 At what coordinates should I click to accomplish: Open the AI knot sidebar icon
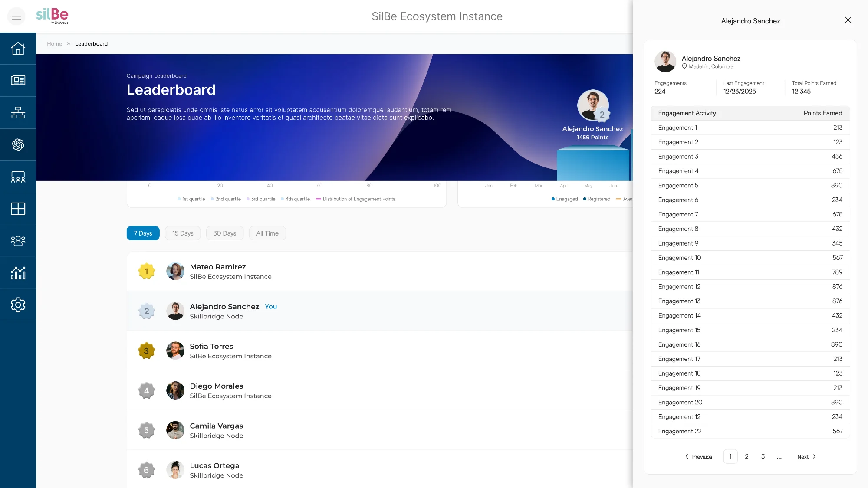18,144
